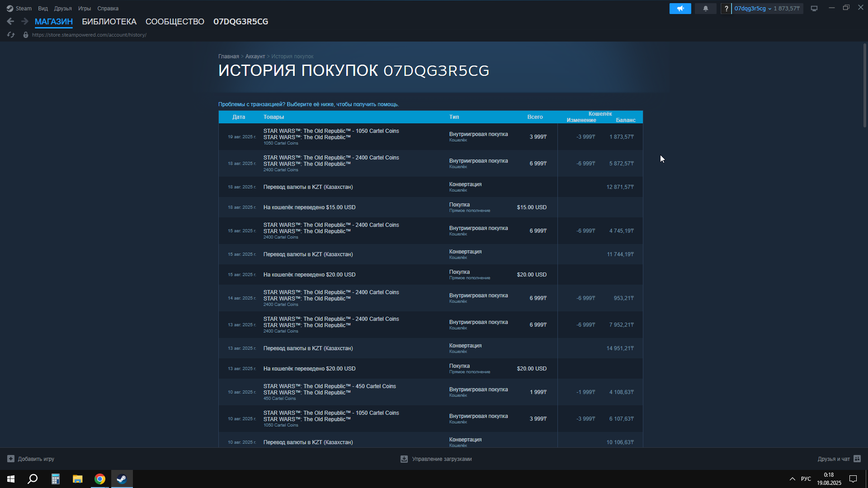The width and height of the screenshot is (868, 488).
Task: Switch to the БИБЛИОТЕКА tab
Action: [109, 22]
